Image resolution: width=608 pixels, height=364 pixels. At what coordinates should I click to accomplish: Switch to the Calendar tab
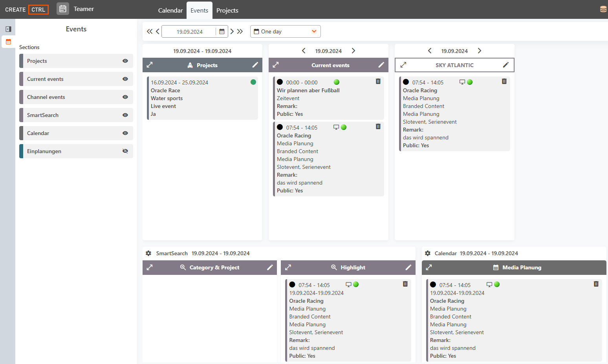click(170, 10)
